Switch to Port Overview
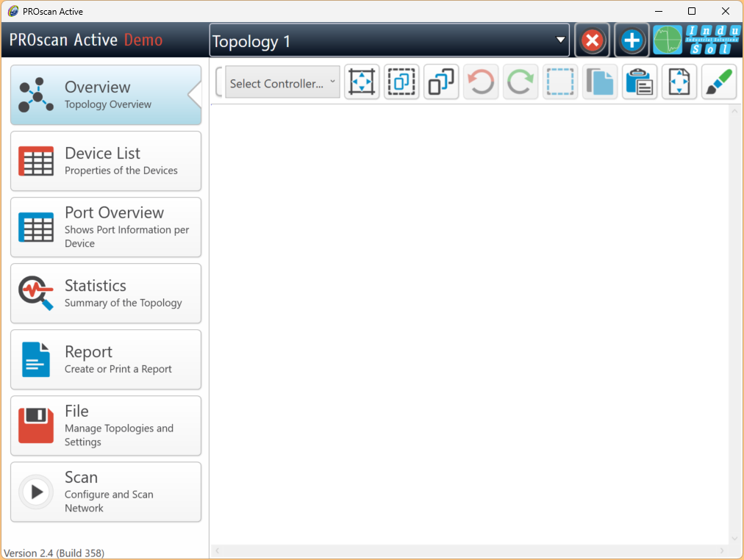The image size is (744, 560). tap(106, 227)
